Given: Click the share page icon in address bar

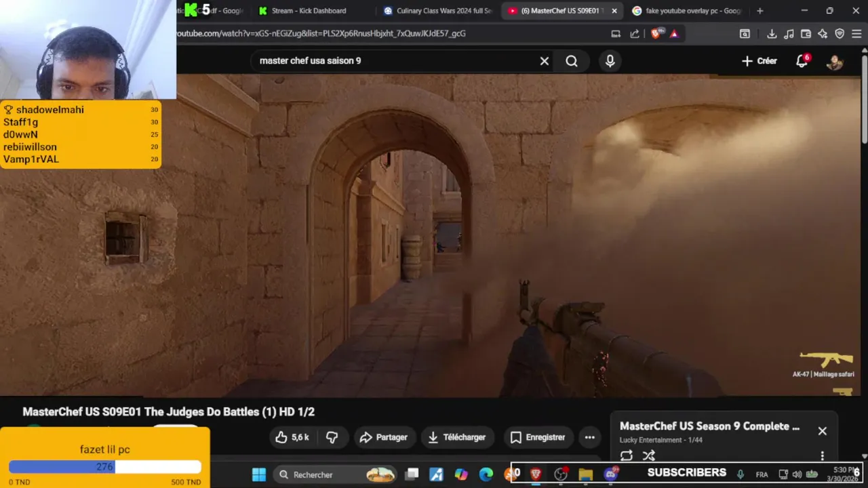Looking at the screenshot, I should pos(635,34).
